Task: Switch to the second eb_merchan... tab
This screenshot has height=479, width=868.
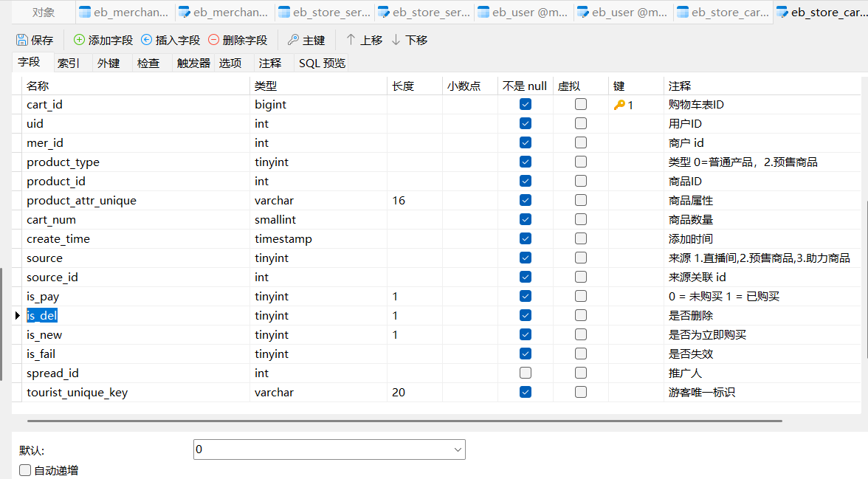Action: click(224, 13)
